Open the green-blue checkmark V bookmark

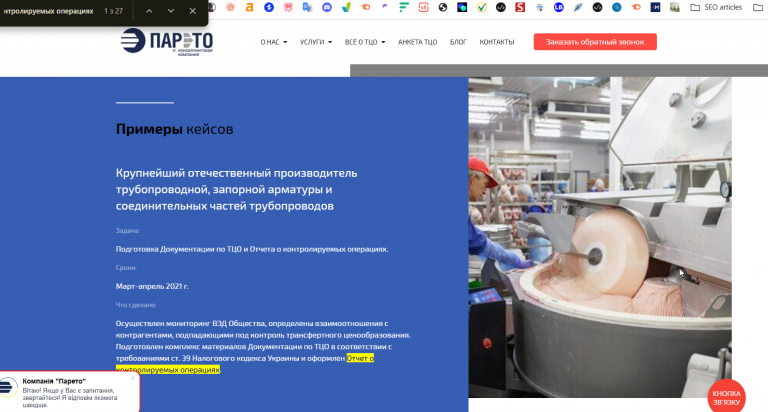click(346, 7)
